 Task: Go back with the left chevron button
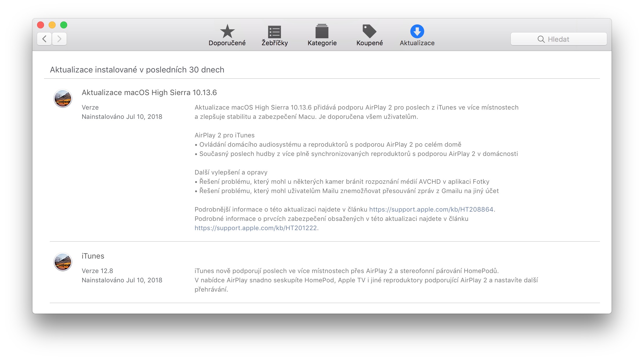click(x=44, y=39)
